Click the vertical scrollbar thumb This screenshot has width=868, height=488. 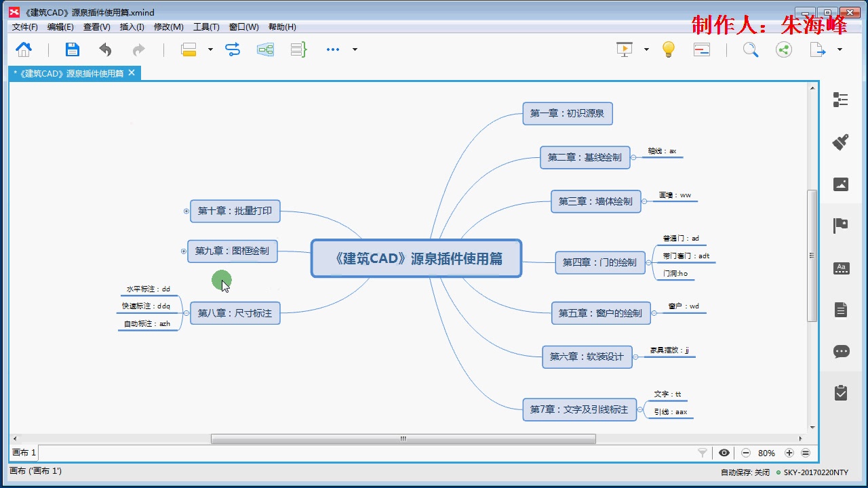(x=812, y=256)
